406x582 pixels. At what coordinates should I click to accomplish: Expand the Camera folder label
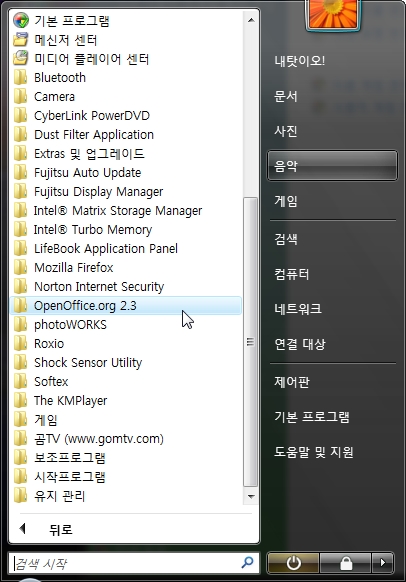click(55, 97)
